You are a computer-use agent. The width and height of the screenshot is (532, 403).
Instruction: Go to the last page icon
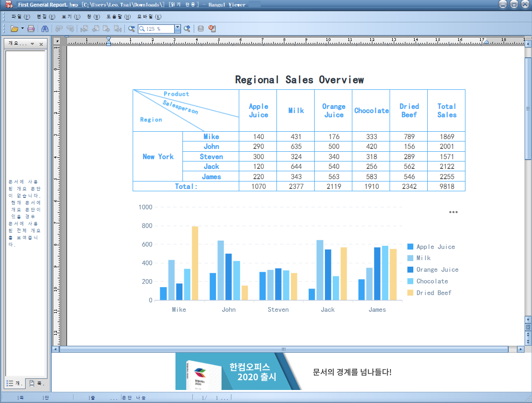[x=118, y=29]
